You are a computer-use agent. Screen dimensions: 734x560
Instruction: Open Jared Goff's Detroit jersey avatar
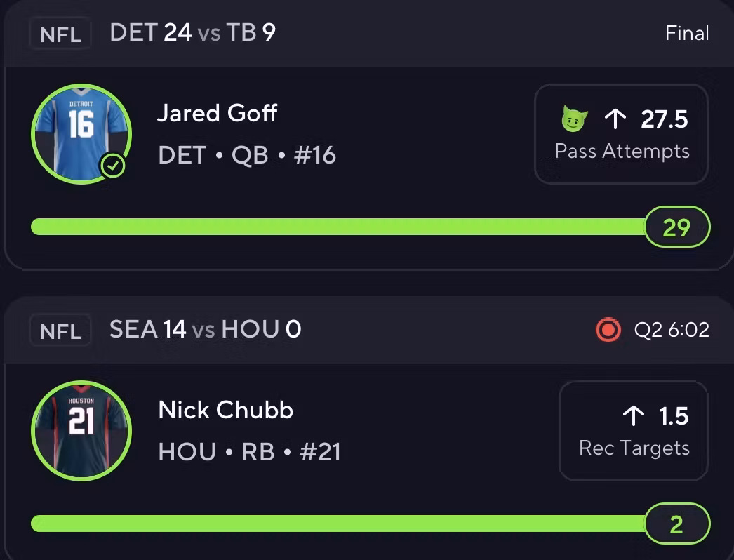click(x=81, y=132)
